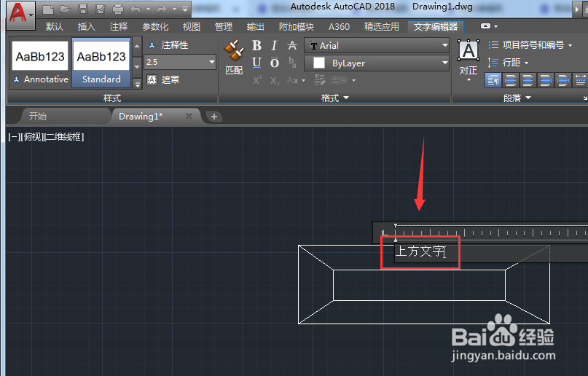The width and height of the screenshot is (588, 376).
Task: Click the stack fraction b/a icon
Action: (291, 63)
